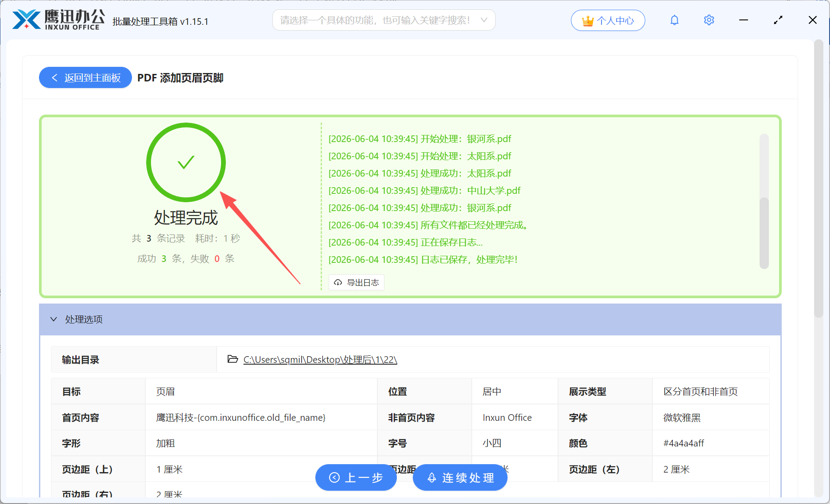This screenshot has height=504, width=830.
Task: Click the 展示类型 label
Action: click(x=587, y=392)
